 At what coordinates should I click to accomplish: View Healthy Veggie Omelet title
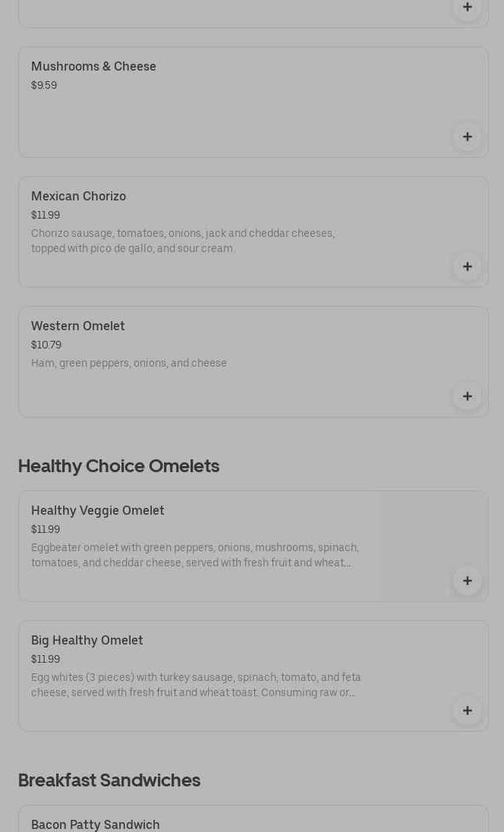(x=97, y=511)
